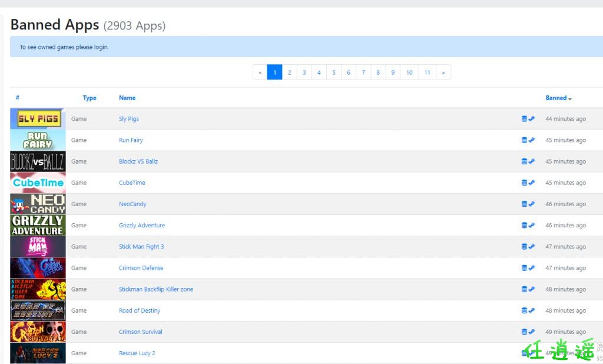This screenshot has height=364, width=603.
Task: Click the Neo Candy banner thumbnail
Action: coord(38,204)
